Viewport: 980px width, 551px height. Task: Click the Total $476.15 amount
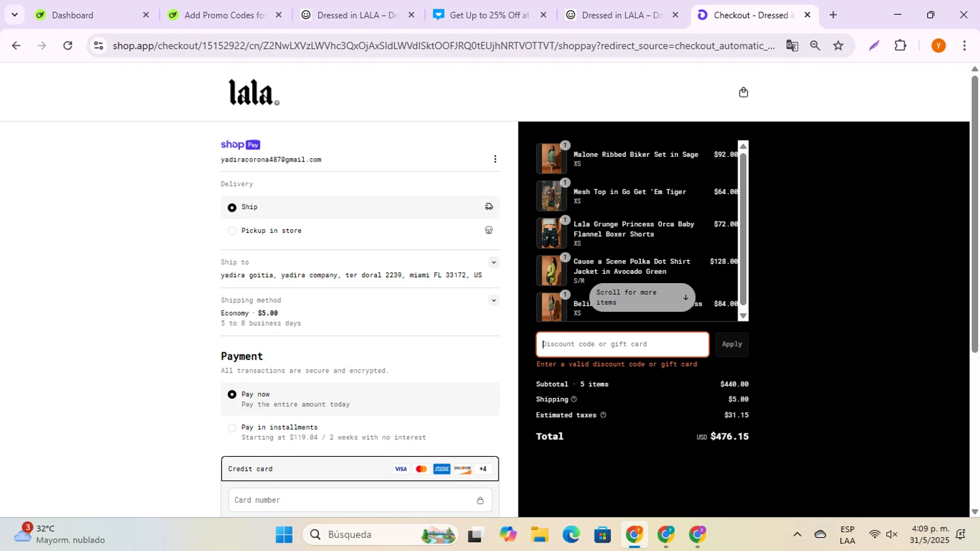coord(729,437)
